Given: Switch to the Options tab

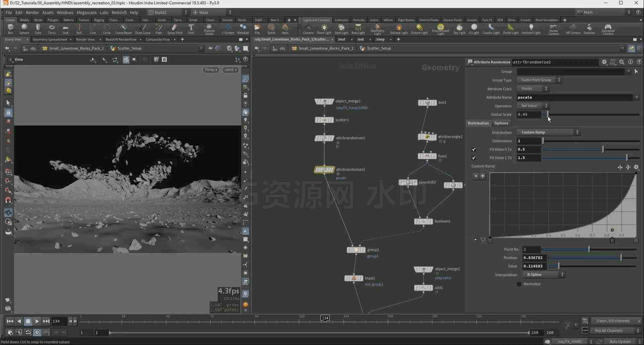Looking at the screenshot, I should [501, 123].
